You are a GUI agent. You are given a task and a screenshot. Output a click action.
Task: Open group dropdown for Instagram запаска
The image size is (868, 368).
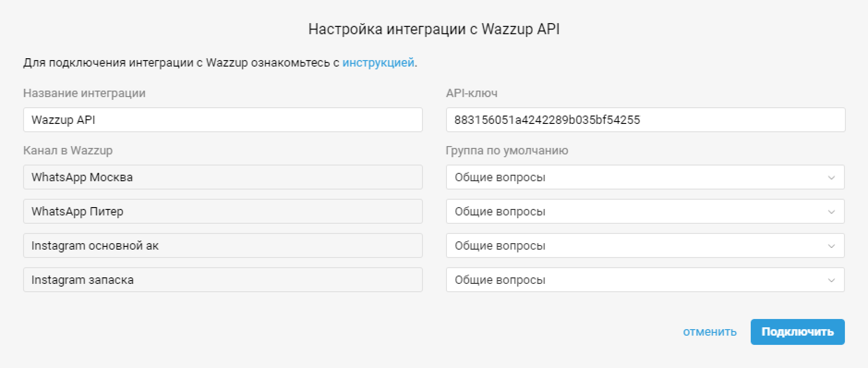645,280
